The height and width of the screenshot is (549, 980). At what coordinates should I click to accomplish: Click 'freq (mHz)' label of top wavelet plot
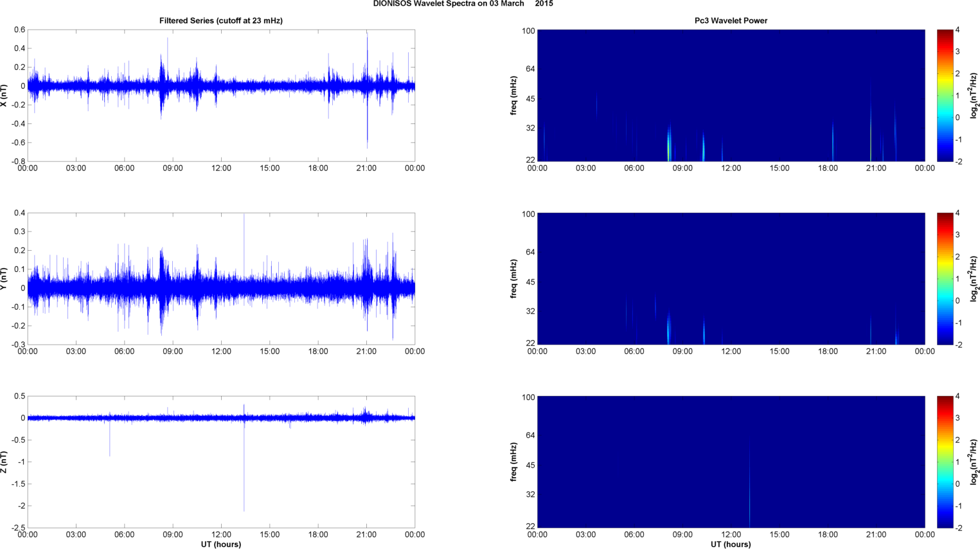click(514, 95)
